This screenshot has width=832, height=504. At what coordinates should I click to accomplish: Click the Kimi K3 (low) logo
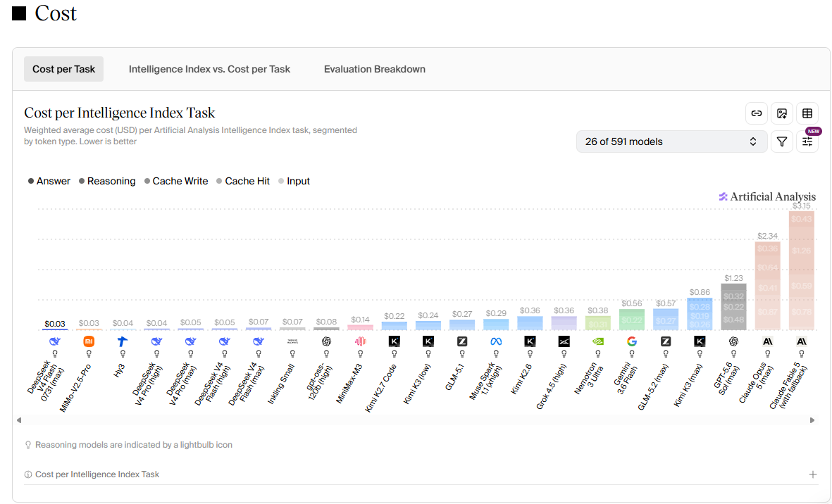pos(428,341)
